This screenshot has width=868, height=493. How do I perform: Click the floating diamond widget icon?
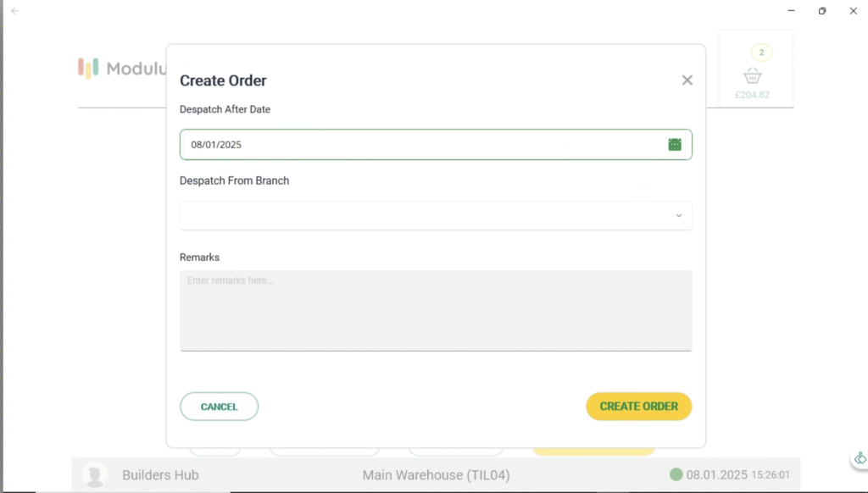click(860, 458)
